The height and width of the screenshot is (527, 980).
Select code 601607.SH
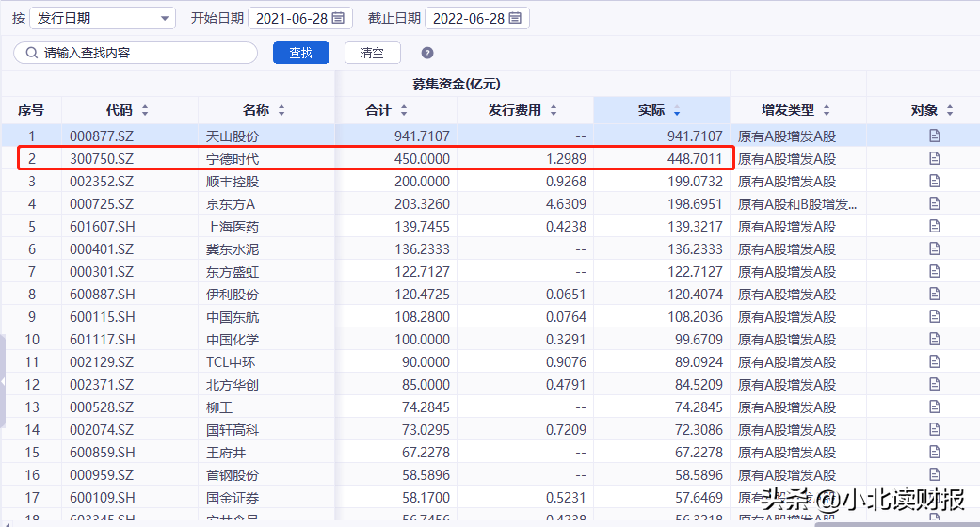coord(103,226)
